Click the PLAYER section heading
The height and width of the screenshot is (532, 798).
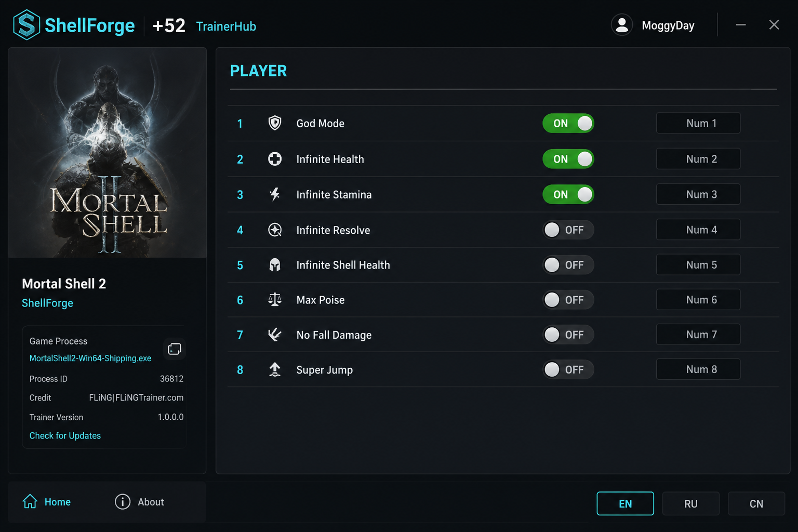258,71
